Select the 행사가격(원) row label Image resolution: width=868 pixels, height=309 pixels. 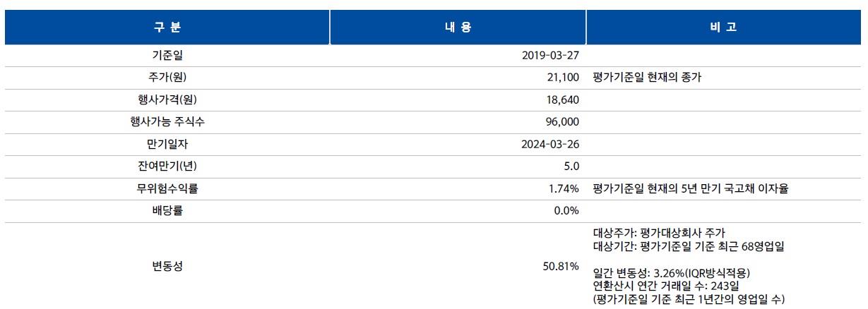[x=167, y=99]
